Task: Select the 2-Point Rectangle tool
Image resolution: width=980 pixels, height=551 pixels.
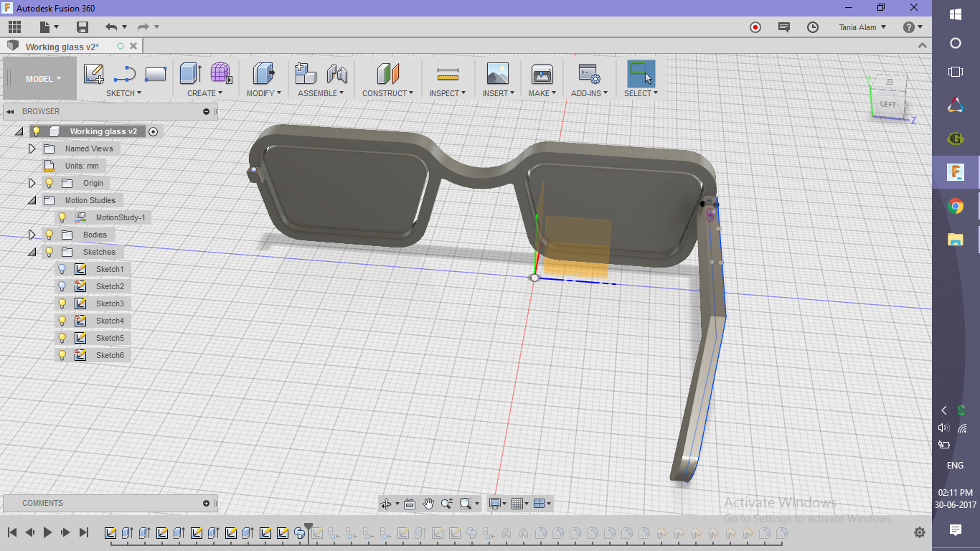Action: click(156, 74)
